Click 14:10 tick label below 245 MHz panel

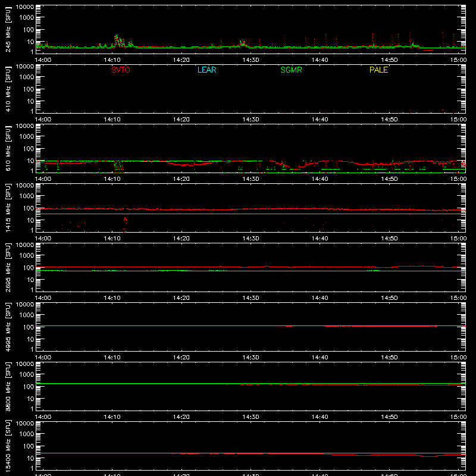tap(112, 60)
